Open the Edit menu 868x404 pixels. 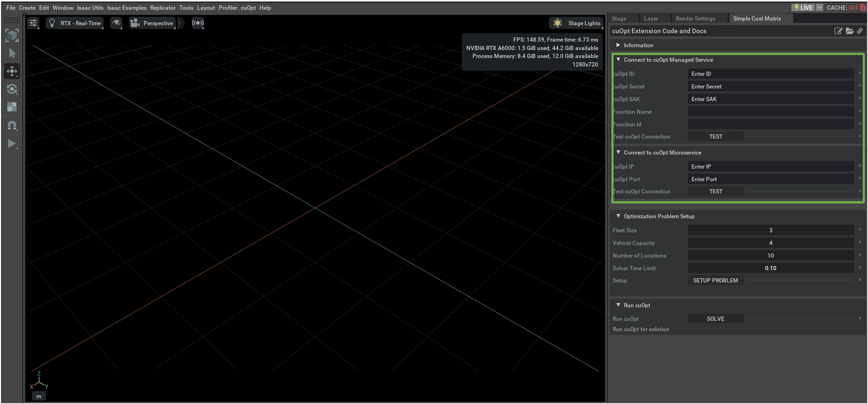pos(44,8)
